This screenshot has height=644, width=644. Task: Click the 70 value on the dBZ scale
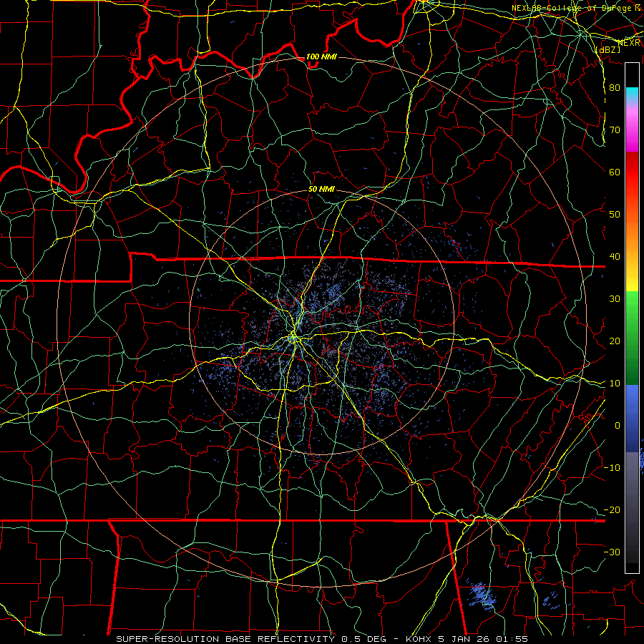tap(615, 130)
